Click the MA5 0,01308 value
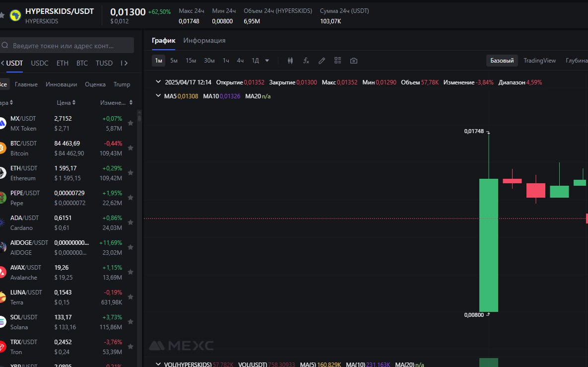Viewport: 588px width, 367px height. pyautogui.click(x=181, y=96)
